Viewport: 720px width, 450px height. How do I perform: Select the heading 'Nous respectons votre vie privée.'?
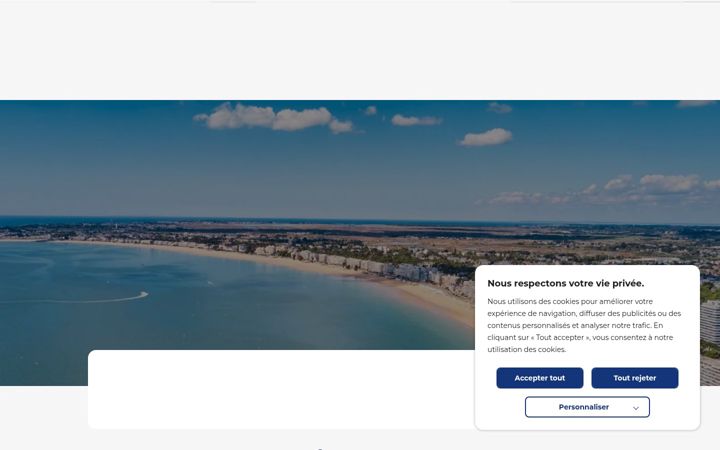(566, 283)
